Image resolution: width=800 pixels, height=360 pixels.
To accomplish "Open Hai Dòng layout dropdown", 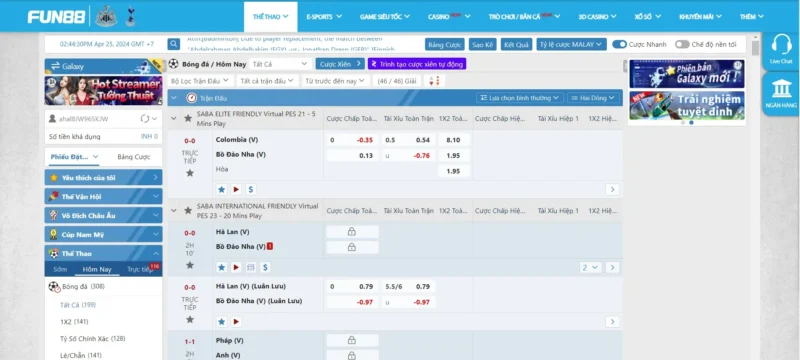I will click(x=592, y=97).
